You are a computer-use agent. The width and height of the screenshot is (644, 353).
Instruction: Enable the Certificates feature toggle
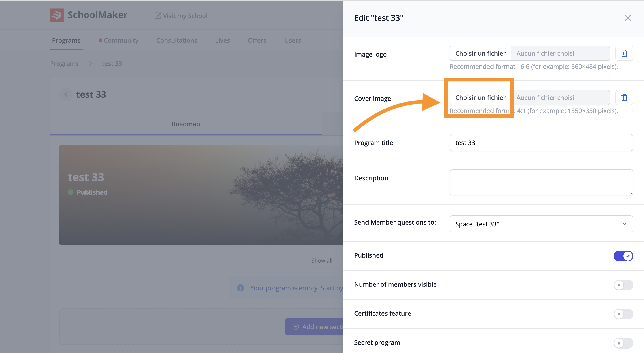[623, 314]
